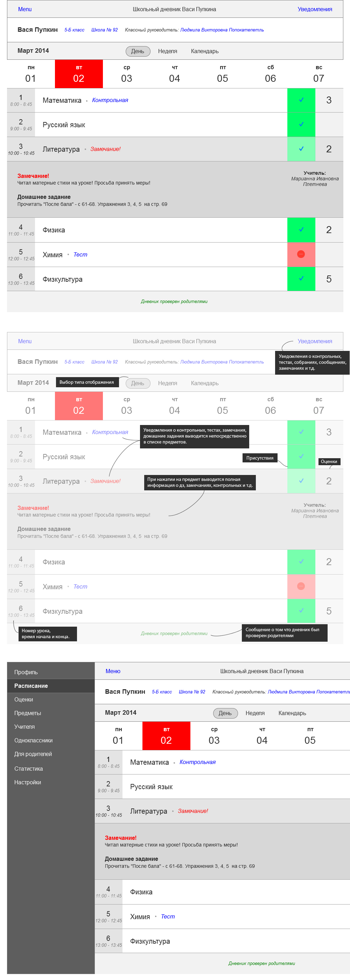The height and width of the screenshot is (980, 350).
Task: Open Профиль in the dark sidebar menu
Action: (x=26, y=672)
